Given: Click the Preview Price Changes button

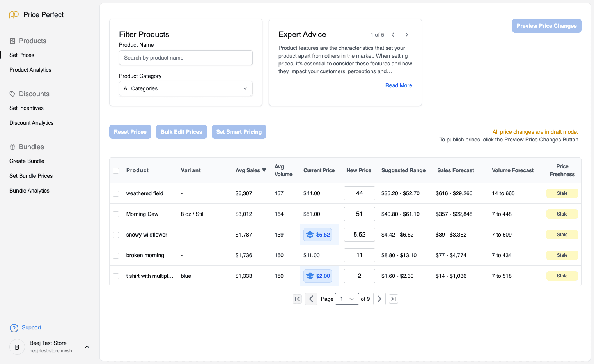Looking at the screenshot, I should click(x=546, y=25).
